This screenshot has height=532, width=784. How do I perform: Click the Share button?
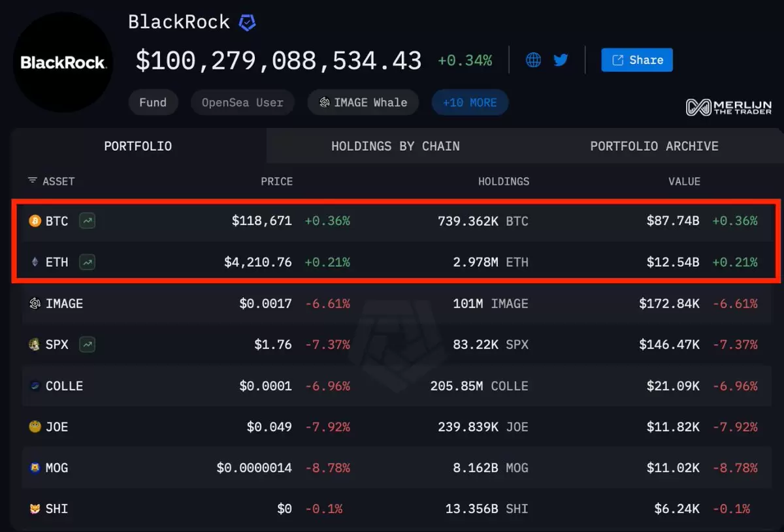637,60
